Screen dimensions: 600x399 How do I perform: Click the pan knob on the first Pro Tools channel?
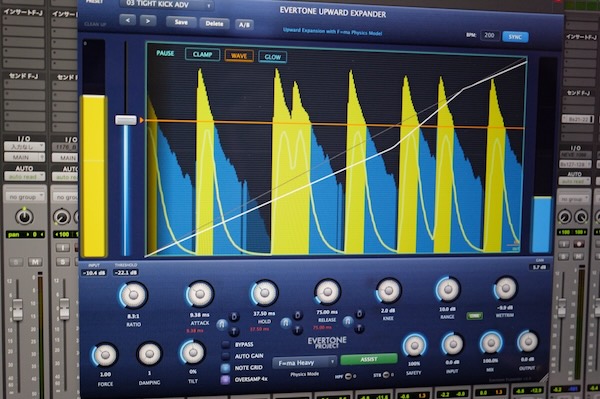(x=24, y=217)
